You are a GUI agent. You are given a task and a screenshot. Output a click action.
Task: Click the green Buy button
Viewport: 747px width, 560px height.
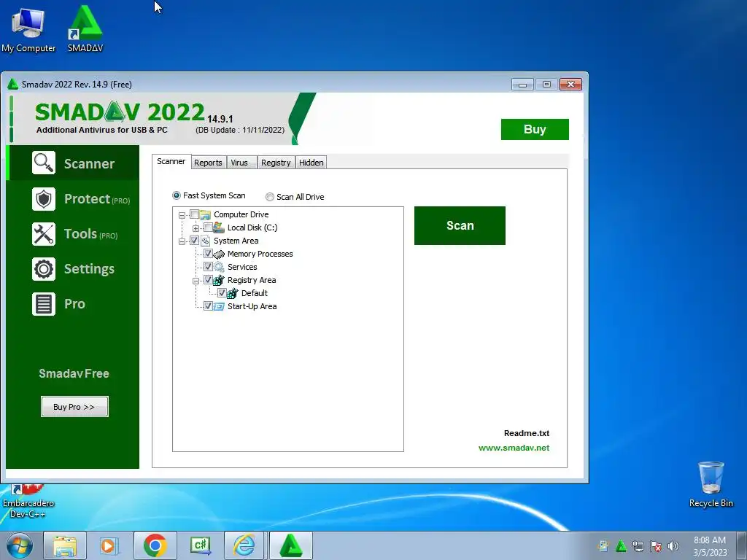click(535, 129)
